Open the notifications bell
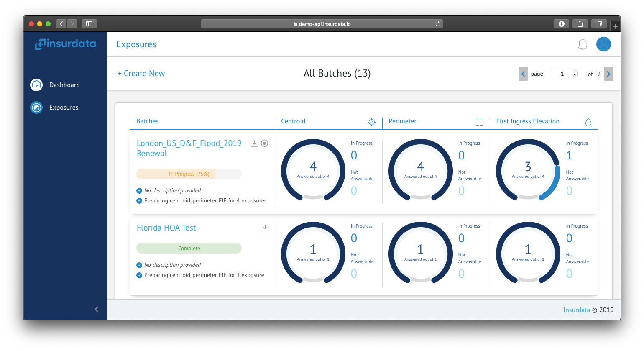 (583, 44)
